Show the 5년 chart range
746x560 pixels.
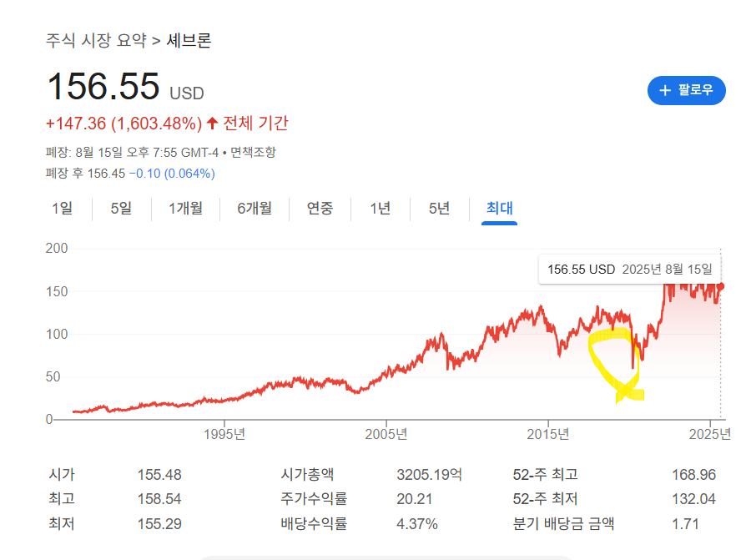click(439, 209)
